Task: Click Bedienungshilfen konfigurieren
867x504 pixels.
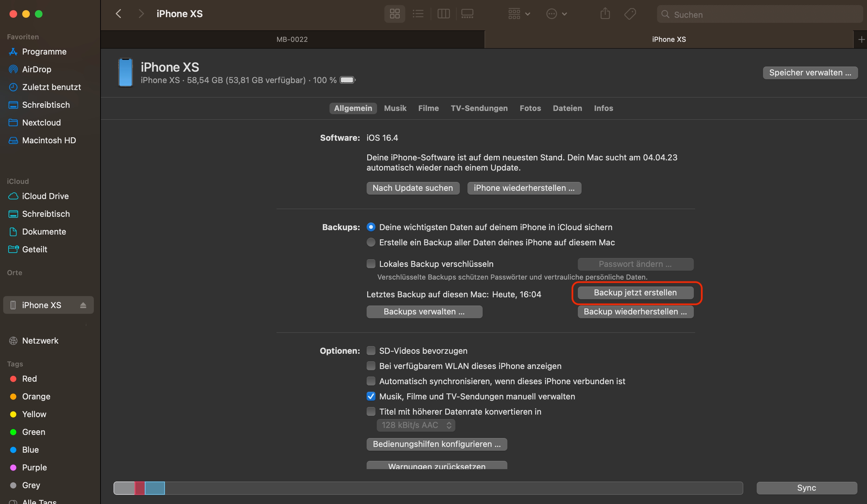Action: (437, 444)
